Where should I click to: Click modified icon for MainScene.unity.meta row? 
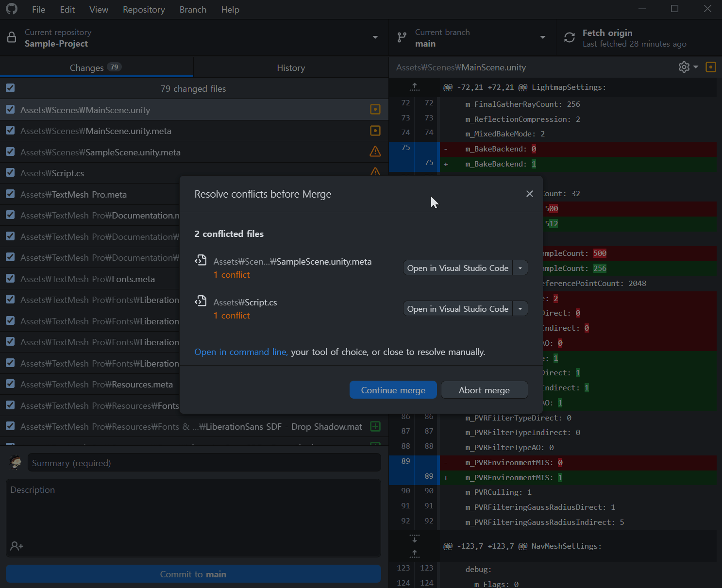(375, 131)
